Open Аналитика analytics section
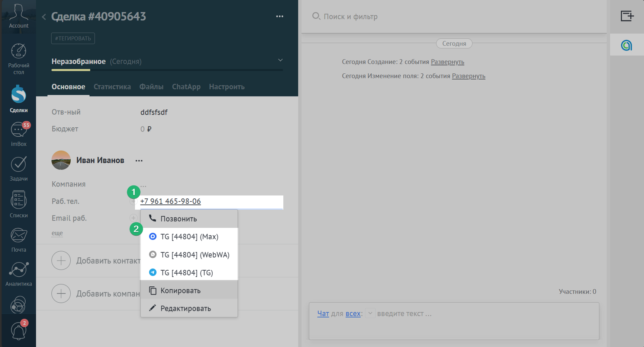The image size is (644, 347). [x=19, y=274]
